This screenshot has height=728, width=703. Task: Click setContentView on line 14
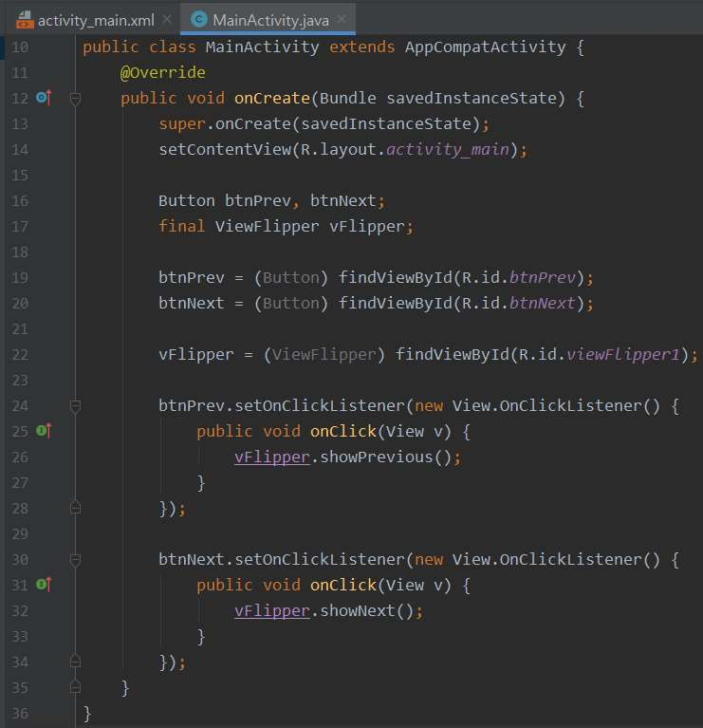point(225,150)
